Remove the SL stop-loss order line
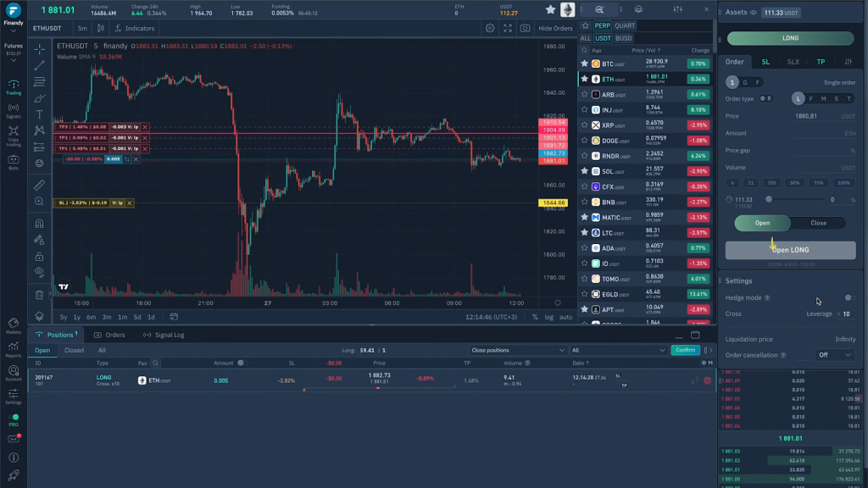Viewport: 868px width, 488px height. (130, 203)
